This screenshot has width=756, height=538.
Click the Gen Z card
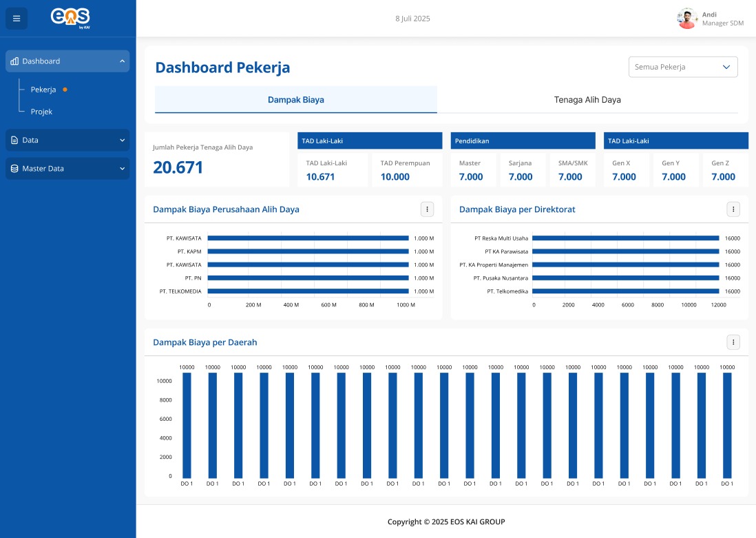click(726, 170)
